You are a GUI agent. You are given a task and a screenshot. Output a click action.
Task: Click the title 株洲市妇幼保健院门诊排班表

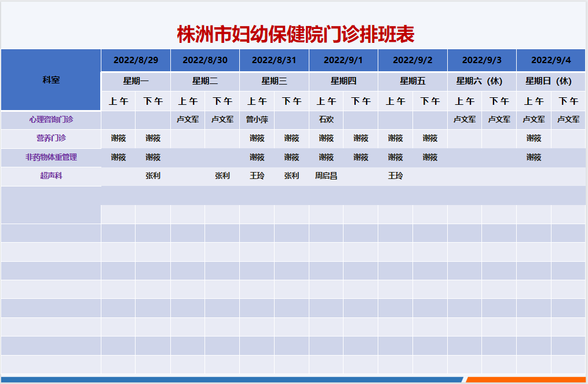[295, 34]
